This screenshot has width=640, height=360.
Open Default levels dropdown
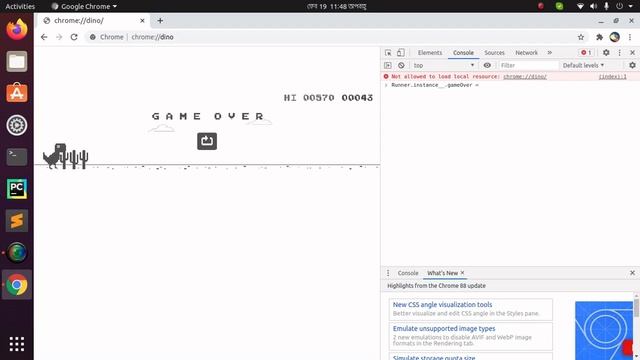(x=583, y=65)
